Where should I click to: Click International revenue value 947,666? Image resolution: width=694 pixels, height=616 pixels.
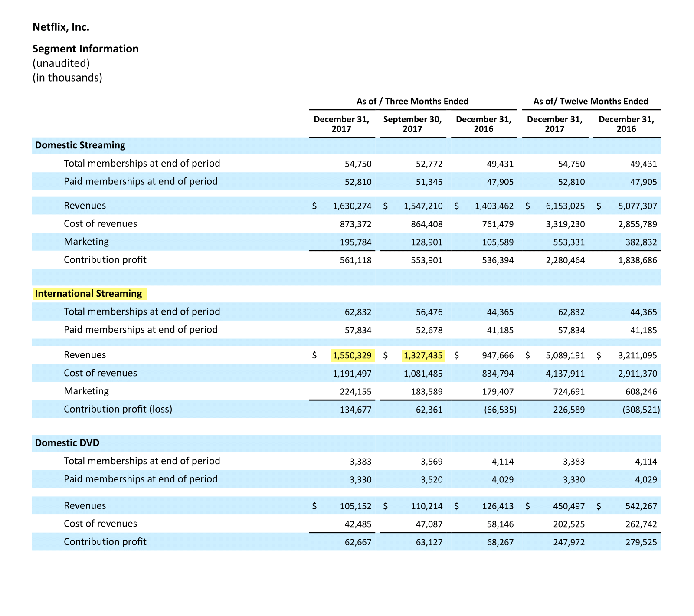click(498, 356)
